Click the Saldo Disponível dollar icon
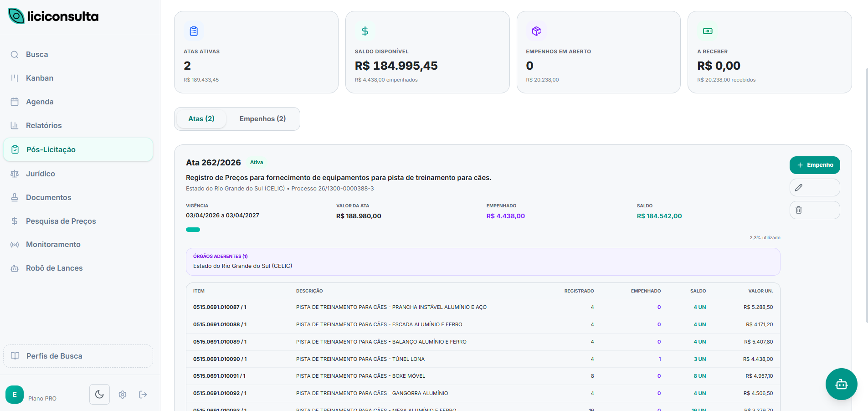 click(365, 31)
